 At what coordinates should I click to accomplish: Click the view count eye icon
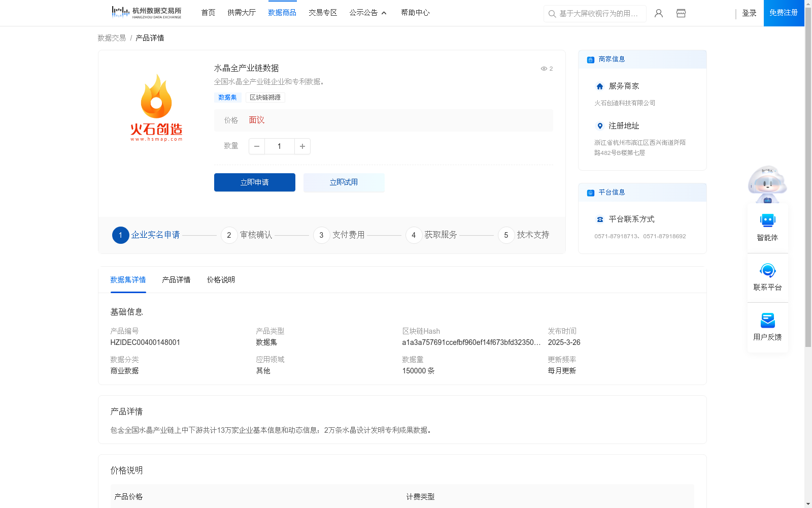tap(544, 69)
